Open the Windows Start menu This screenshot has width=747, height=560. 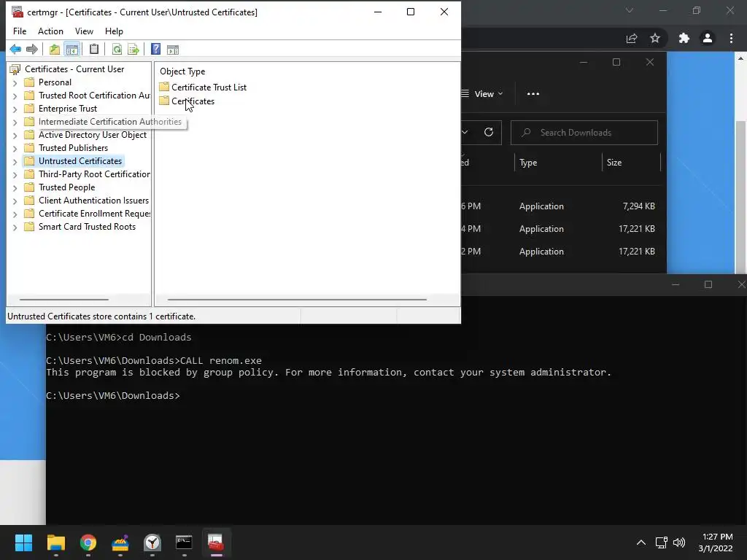click(23, 542)
